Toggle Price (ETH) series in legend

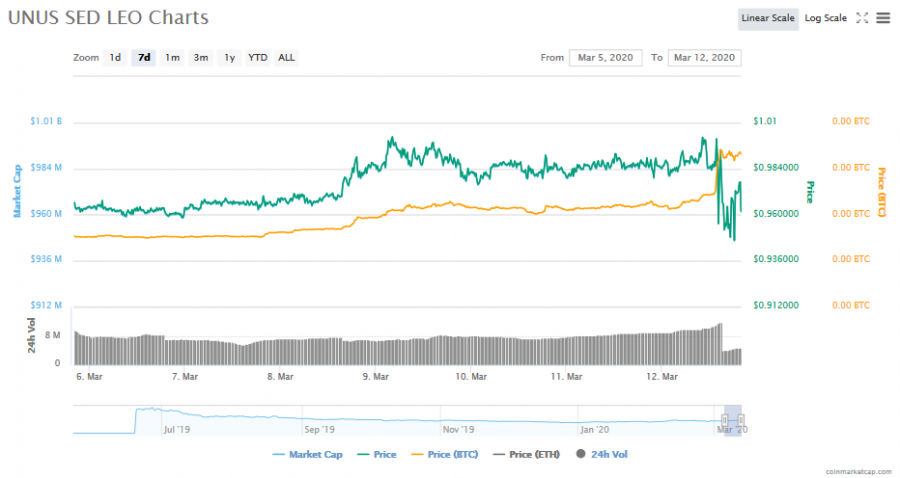coord(526,454)
